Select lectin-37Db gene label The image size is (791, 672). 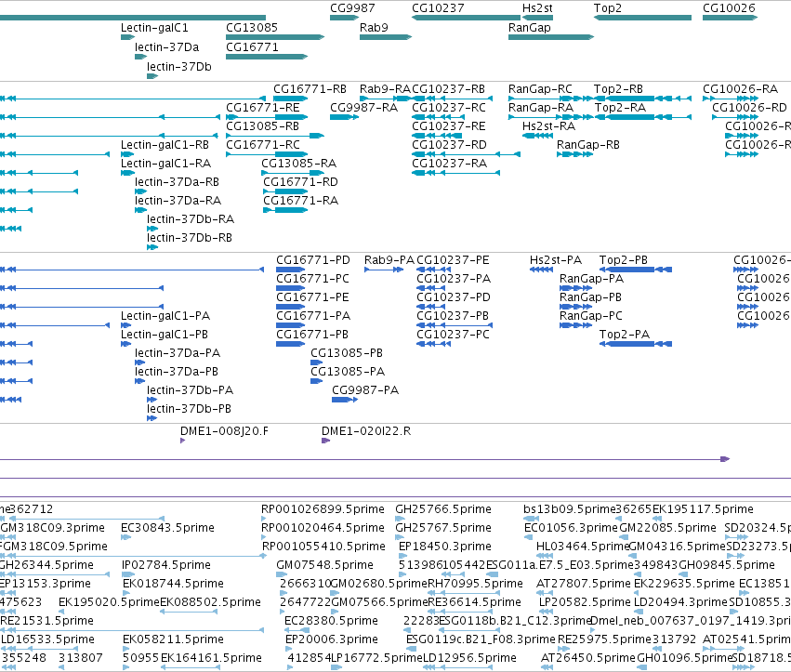(x=179, y=67)
